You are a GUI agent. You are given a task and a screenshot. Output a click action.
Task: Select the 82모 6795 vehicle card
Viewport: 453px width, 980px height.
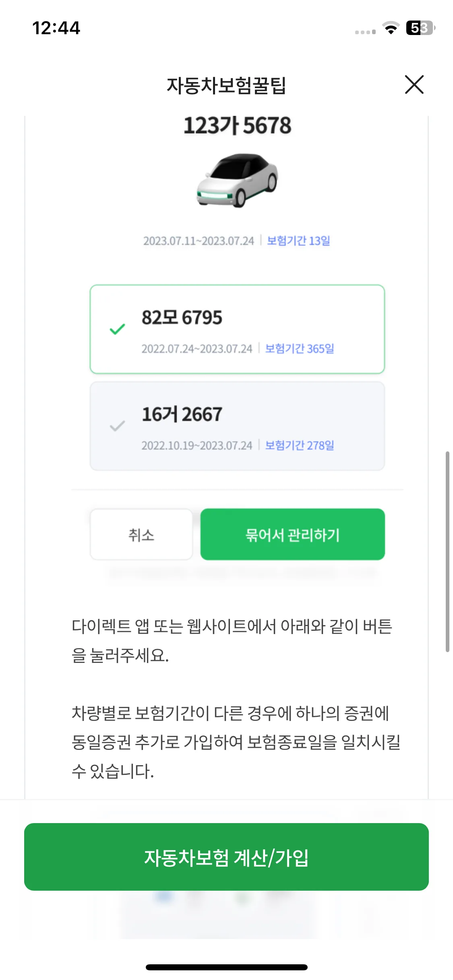[x=237, y=329]
